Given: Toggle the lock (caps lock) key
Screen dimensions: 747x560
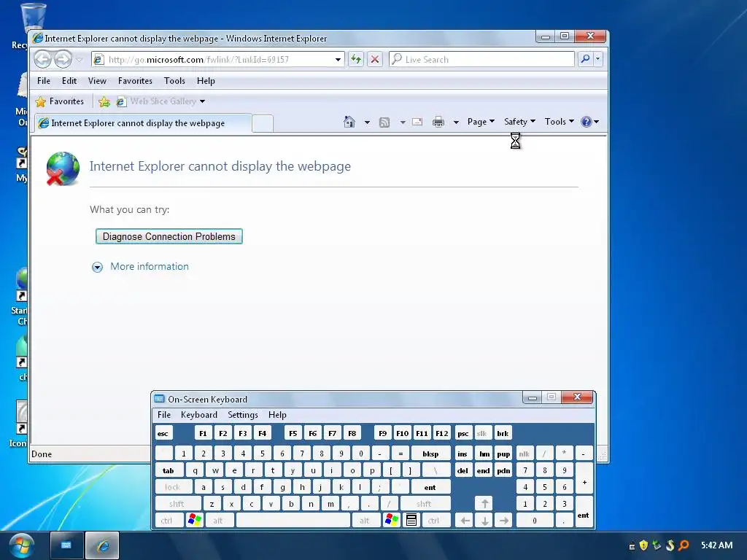Looking at the screenshot, I should coord(174,487).
